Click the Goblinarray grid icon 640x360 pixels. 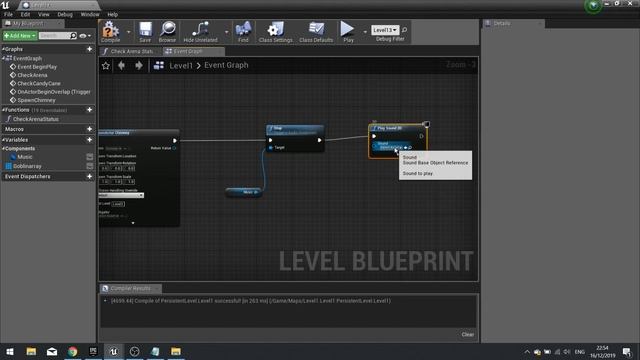click(x=9, y=166)
